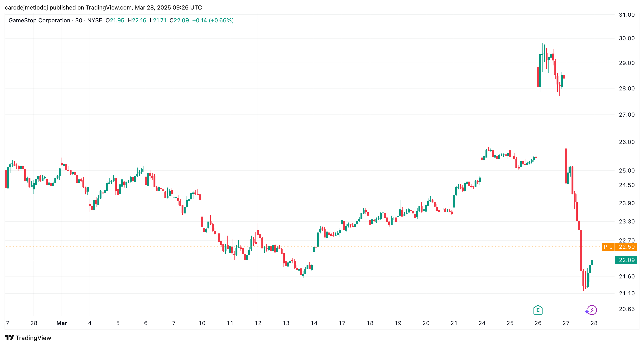Click date 21 on the time axis
The image size is (644, 346).
click(454, 323)
